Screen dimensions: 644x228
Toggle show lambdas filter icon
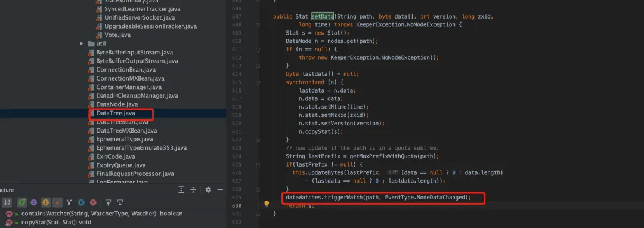tap(93, 202)
